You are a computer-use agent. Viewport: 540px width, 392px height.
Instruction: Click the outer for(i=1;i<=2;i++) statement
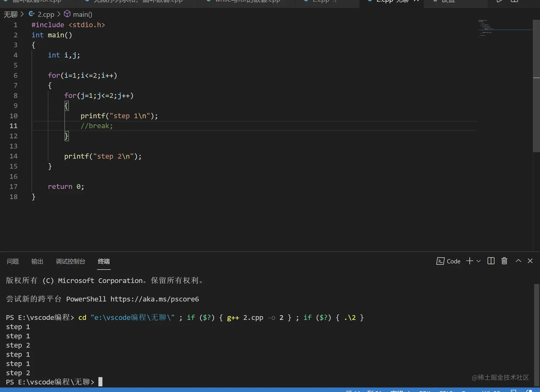(82, 75)
